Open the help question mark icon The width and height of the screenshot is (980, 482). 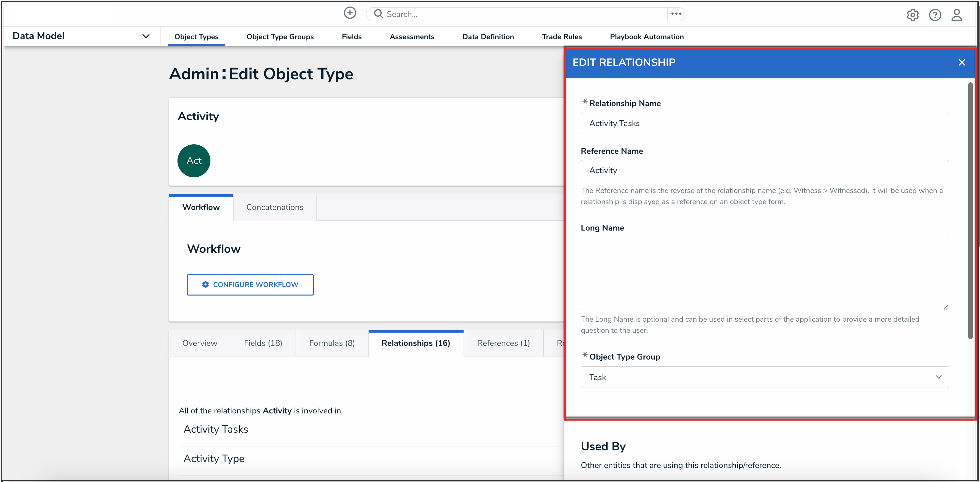pos(935,15)
